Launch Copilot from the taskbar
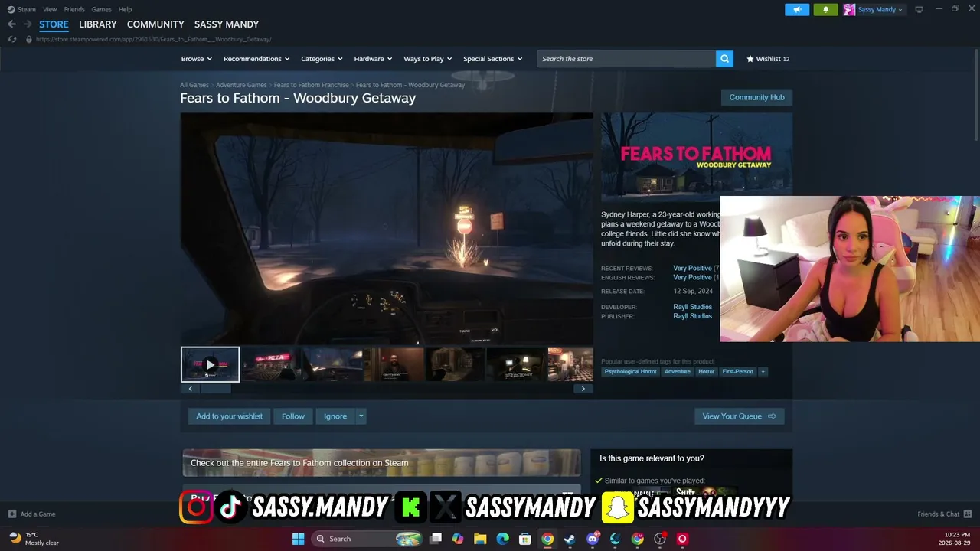This screenshot has height=551, width=980. click(458, 539)
